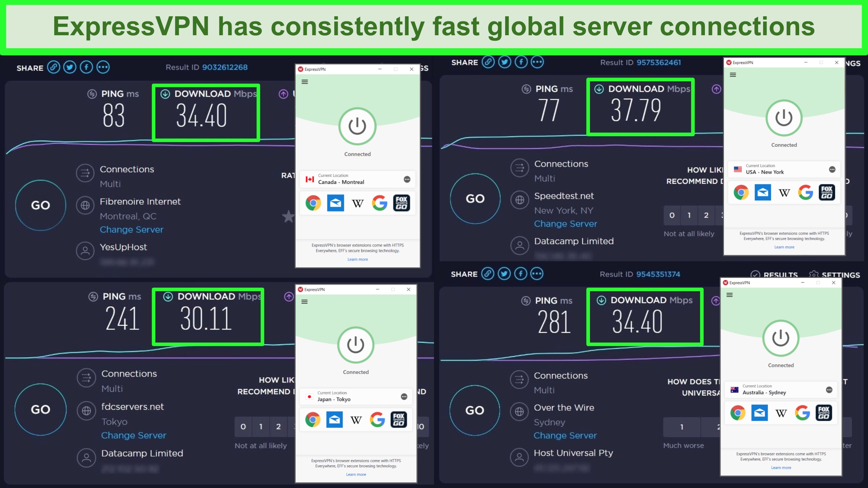
Task: Copy share link for result 9032612268
Action: (x=53, y=67)
